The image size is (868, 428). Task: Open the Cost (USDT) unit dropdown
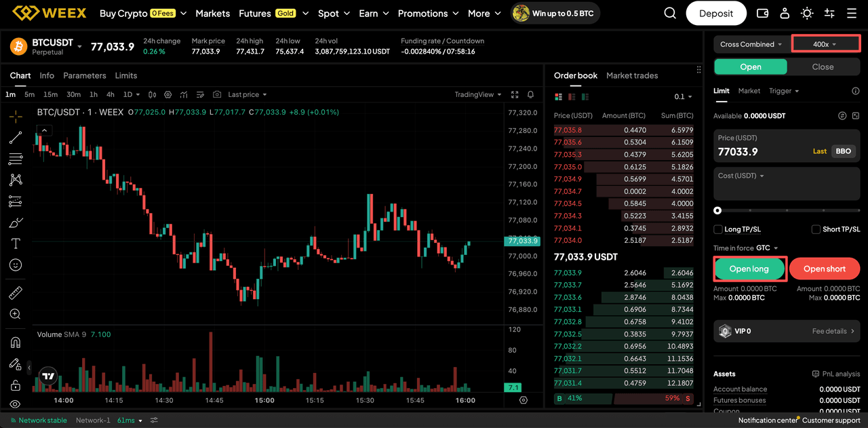(x=741, y=176)
